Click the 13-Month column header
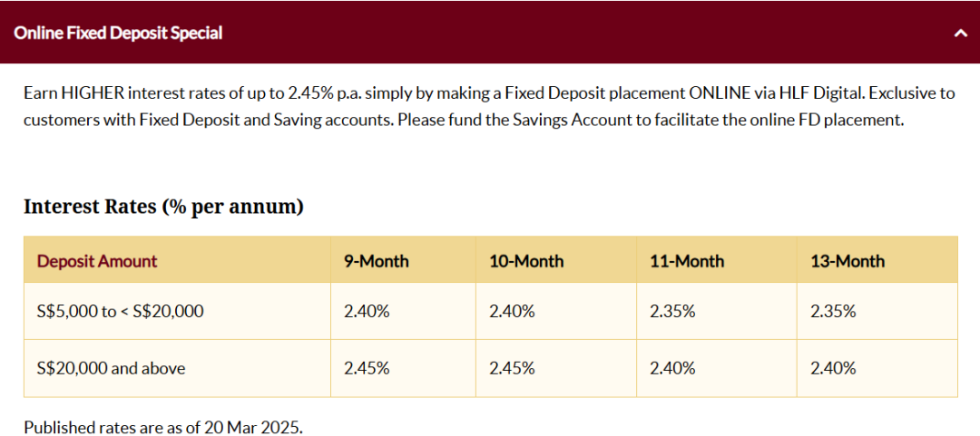Image resolution: width=980 pixels, height=436 pixels. click(848, 260)
